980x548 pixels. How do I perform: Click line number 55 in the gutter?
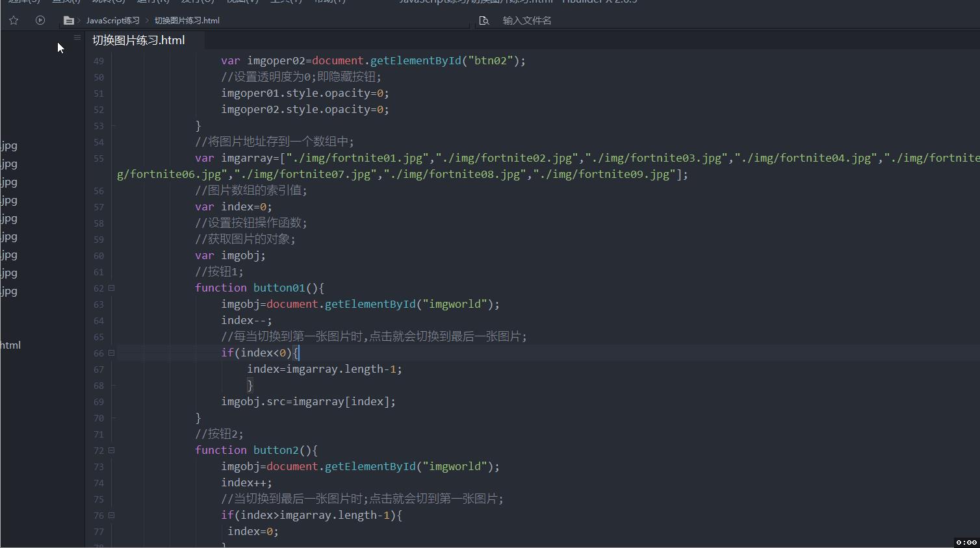(99, 158)
